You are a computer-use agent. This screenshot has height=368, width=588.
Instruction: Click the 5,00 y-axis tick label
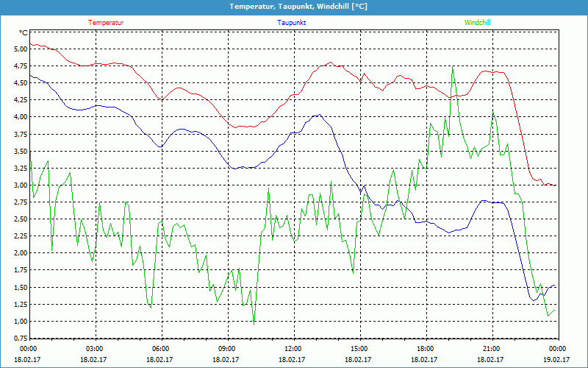(20, 49)
